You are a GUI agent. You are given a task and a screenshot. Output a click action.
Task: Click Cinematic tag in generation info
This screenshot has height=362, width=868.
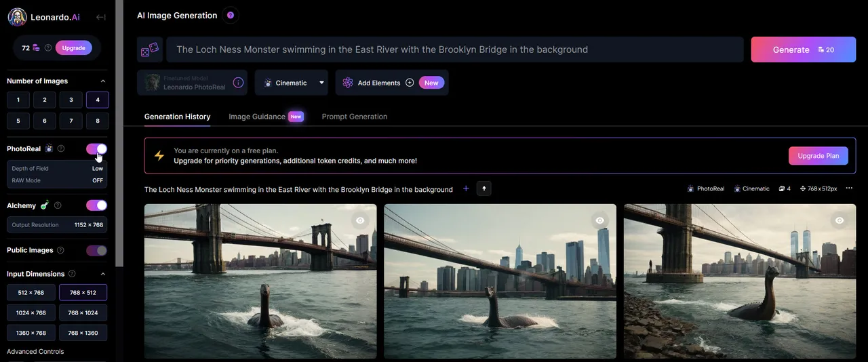(751, 188)
